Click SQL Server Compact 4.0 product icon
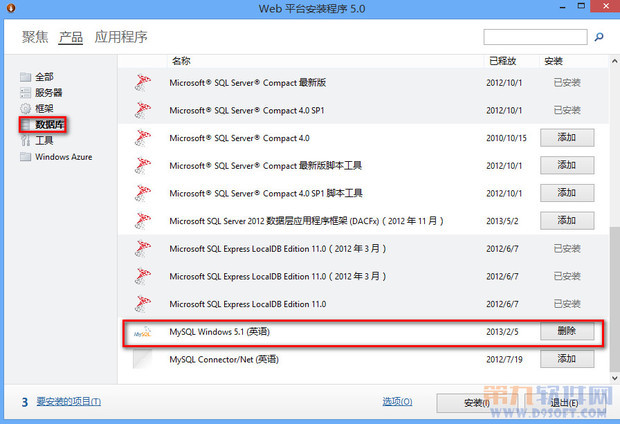Viewport: 620px width, 424px height. [x=143, y=138]
